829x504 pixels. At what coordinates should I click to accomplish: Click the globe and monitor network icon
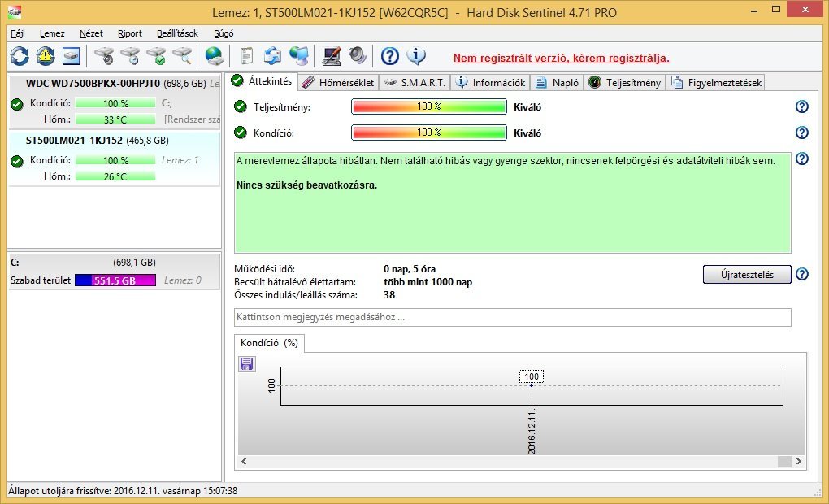click(299, 56)
